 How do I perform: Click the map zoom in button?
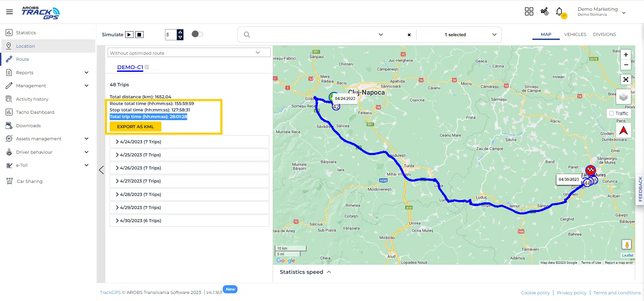point(626,55)
